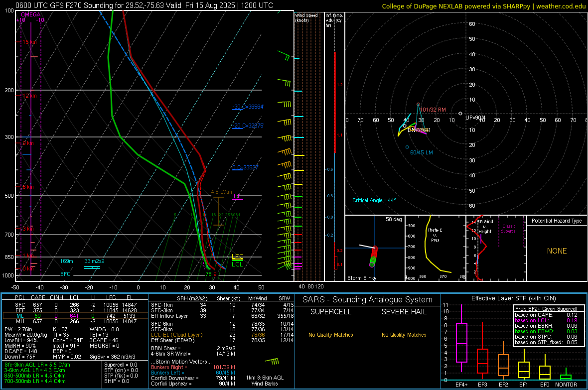Click the SigSvr = 362 m3/s3 value
The width and height of the screenshot is (588, 390).
pyautogui.click(x=113, y=357)
